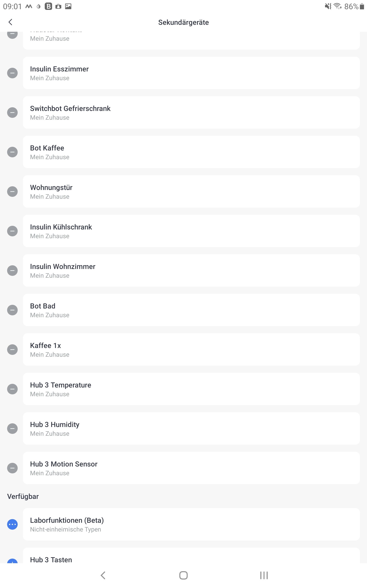Open Android recent apps button
The width and height of the screenshot is (367, 588).
pos(264,575)
